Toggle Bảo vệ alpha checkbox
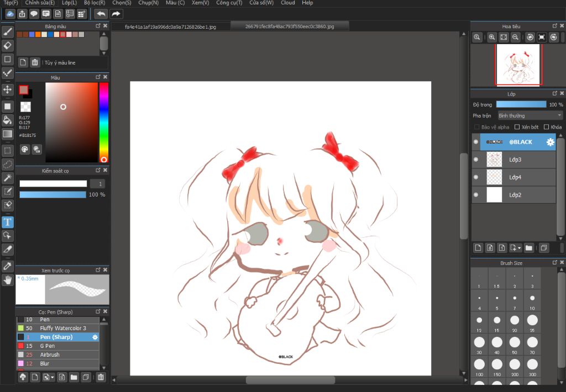This screenshot has width=566, height=392. click(x=477, y=127)
